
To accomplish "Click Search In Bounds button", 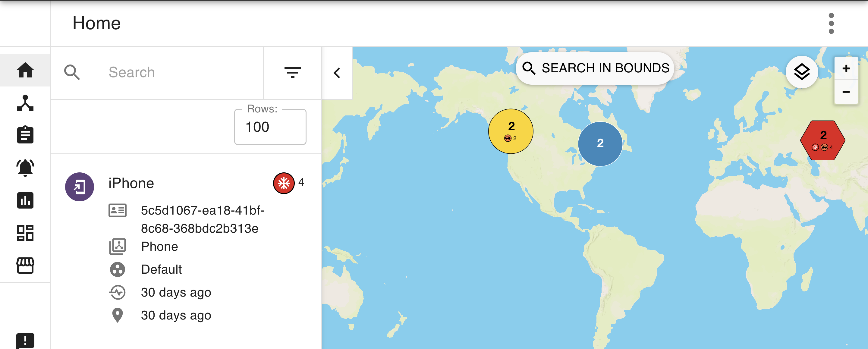I will pos(595,68).
